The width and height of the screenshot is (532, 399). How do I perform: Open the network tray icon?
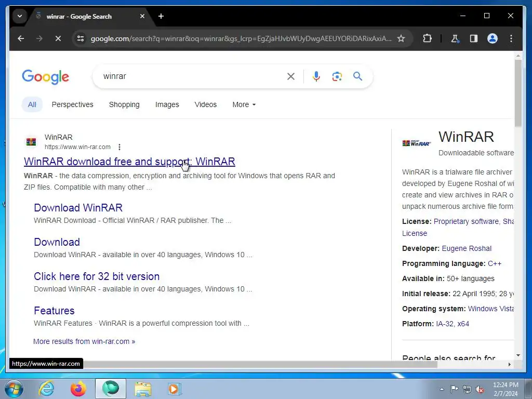(x=467, y=389)
